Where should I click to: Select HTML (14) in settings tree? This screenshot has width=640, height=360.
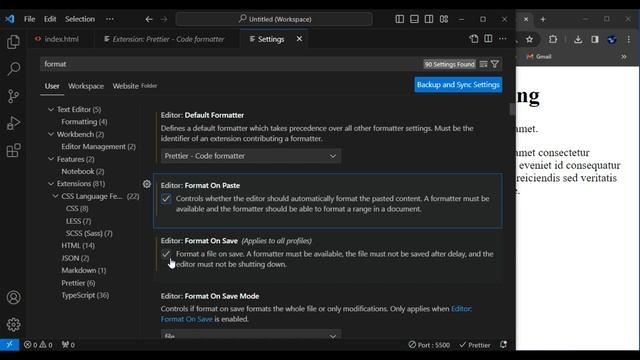78,246
